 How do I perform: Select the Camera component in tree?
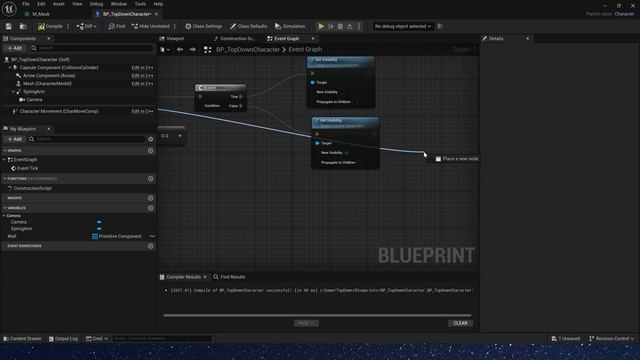coord(34,100)
